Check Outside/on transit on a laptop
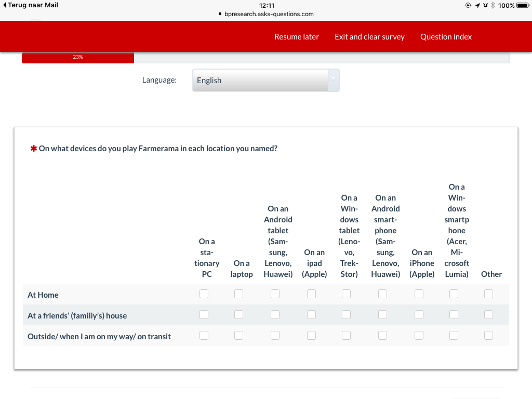 [239, 336]
